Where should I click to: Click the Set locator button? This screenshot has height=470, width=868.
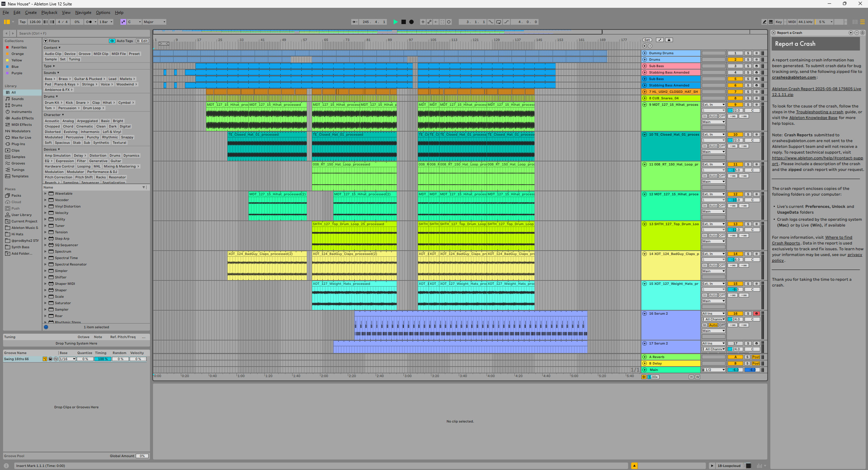click(647, 40)
